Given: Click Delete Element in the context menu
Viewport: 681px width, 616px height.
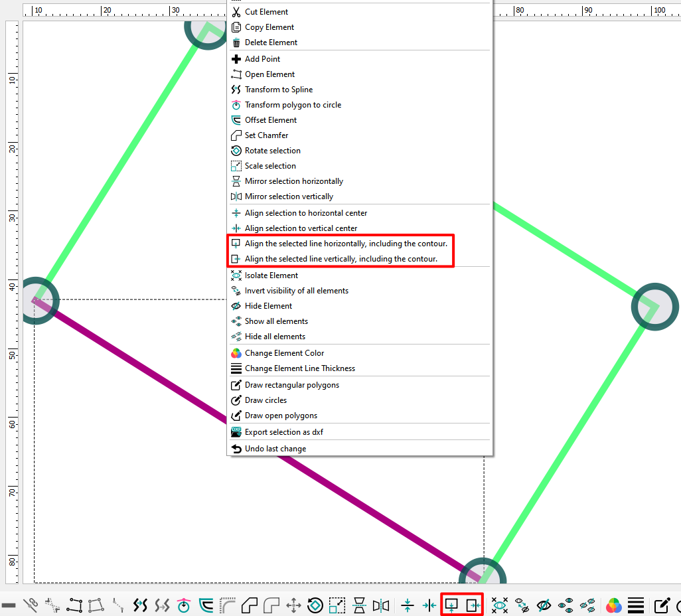Looking at the screenshot, I should tap(271, 42).
